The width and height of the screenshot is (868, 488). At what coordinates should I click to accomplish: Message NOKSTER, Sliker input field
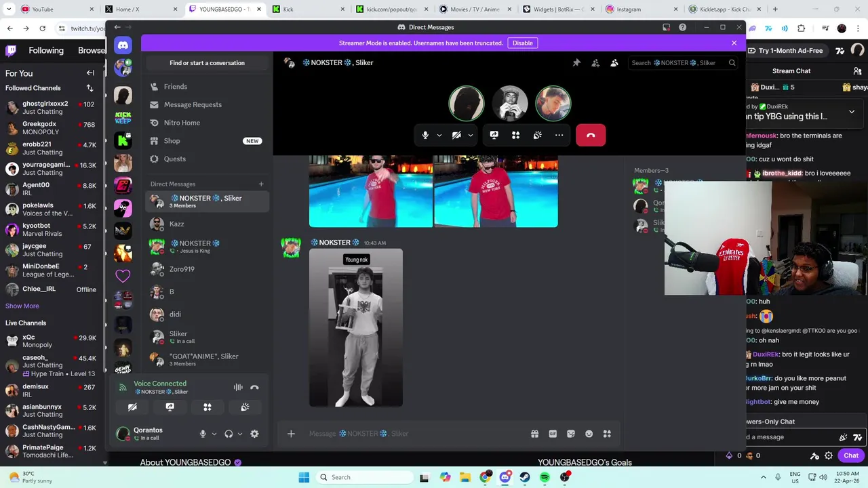(x=414, y=434)
